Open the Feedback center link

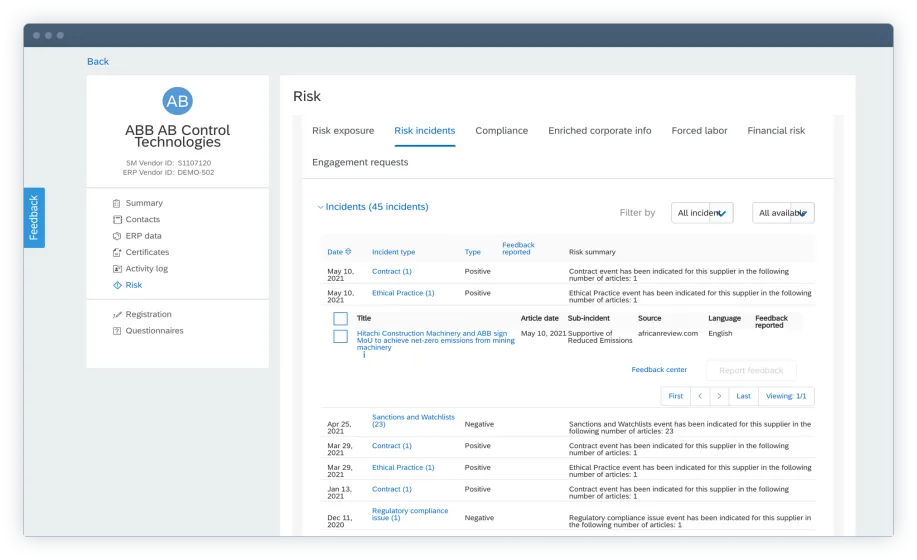pyautogui.click(x=659, y=370)
